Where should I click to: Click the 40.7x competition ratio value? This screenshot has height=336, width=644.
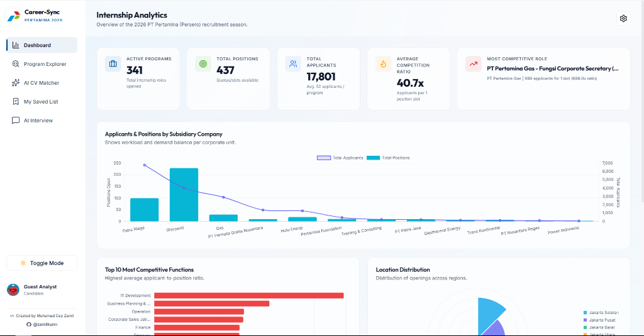click(410, 83)
